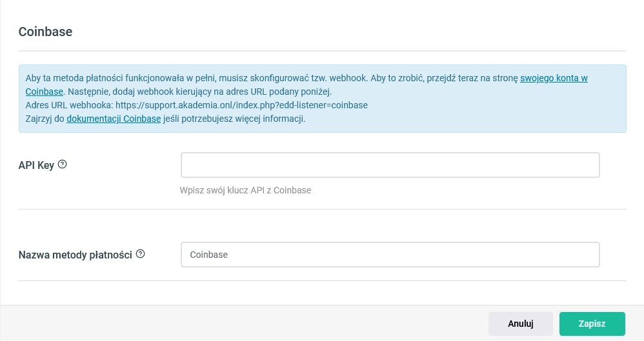Screen dimensions: 644x341
Task: Click the text "jeśli potrzebujesz więcej informacji"
Action: (x=234, y=119)
